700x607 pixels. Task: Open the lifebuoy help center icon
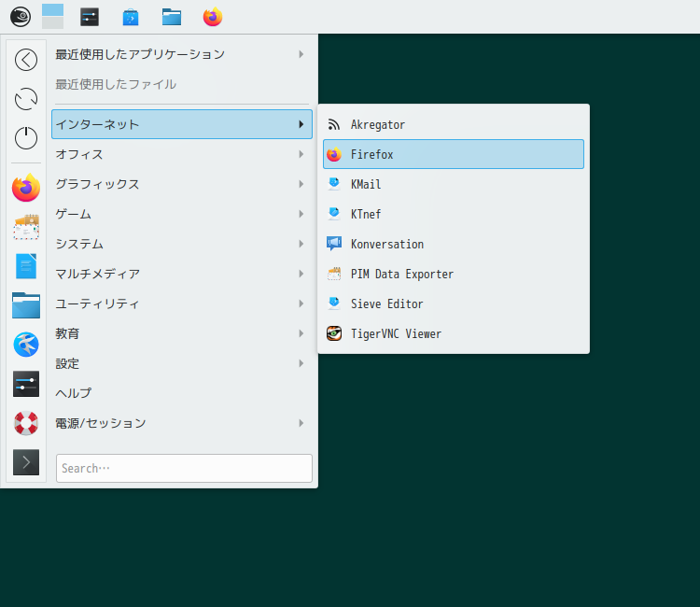pyautogui.click(x=26, y=423)
